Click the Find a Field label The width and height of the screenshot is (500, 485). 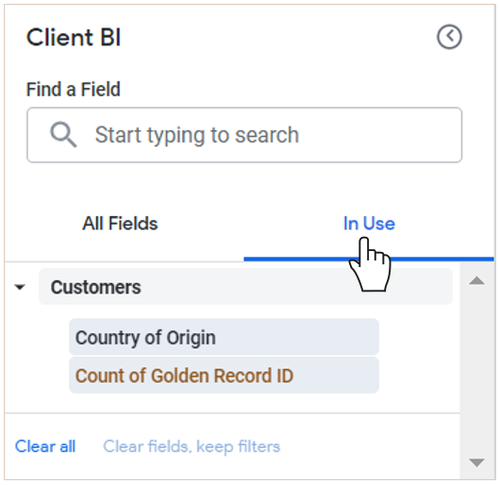[73, 89]
